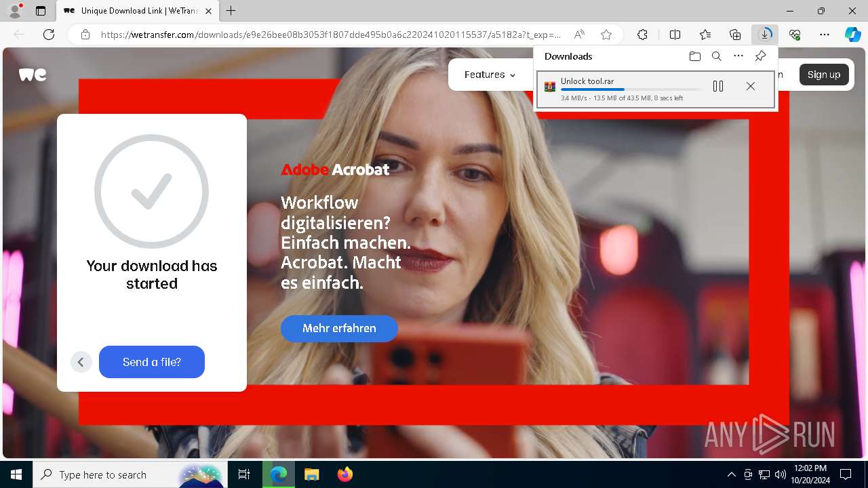Click the Send a file? button

152,362
